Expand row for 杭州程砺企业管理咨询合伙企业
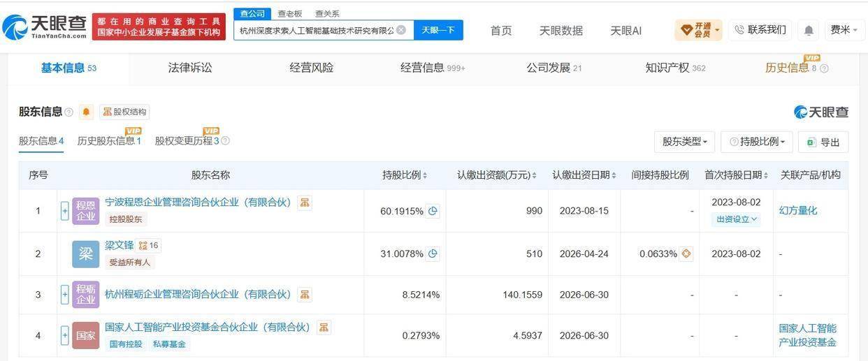Image resolution: width=868 pixels, height=361 pixels. [65, 295]
